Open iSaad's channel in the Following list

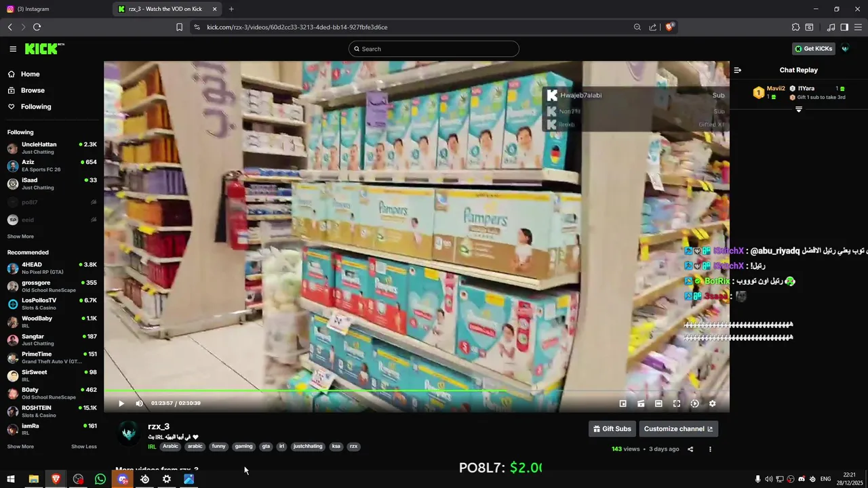point(52,184)
